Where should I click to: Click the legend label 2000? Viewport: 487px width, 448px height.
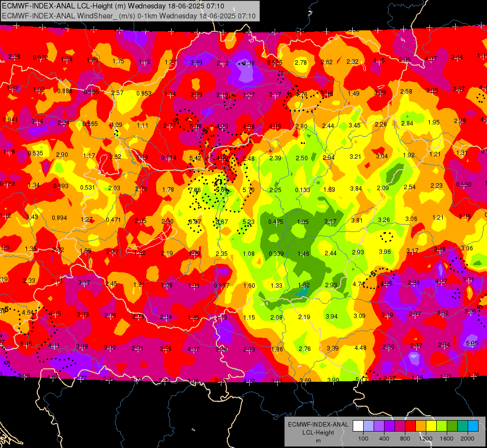pyautogui.click(x=468, y=439)
